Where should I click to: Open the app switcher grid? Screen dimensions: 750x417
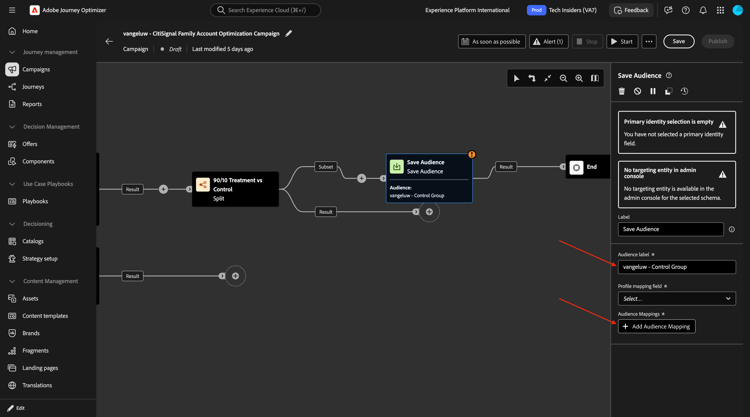[x=720, y=10]
